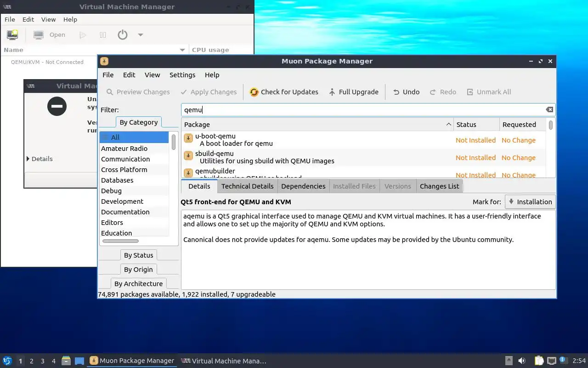Open Edit menu in Virtual Machine Manager

pos(28,19)
